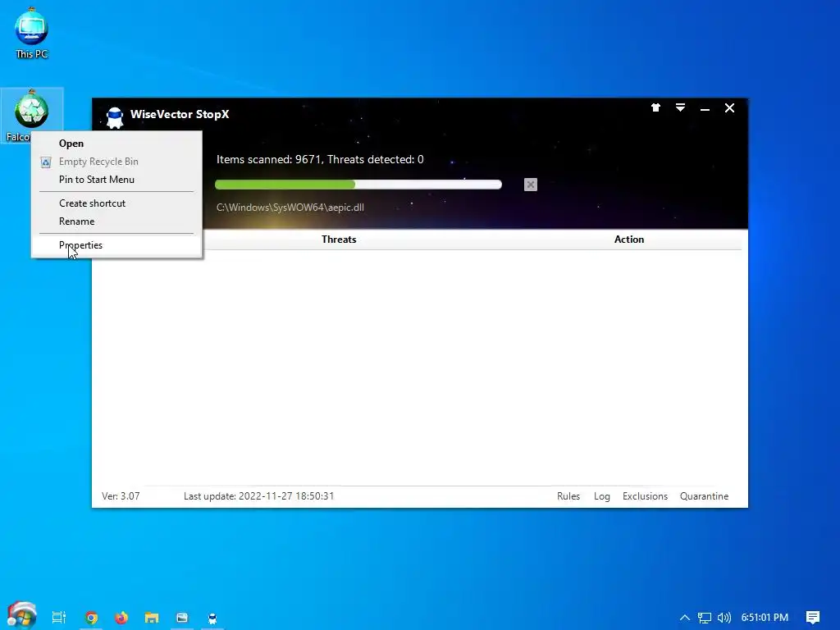Open the Log link
The image size is (840, 630).
click(601, 496)
